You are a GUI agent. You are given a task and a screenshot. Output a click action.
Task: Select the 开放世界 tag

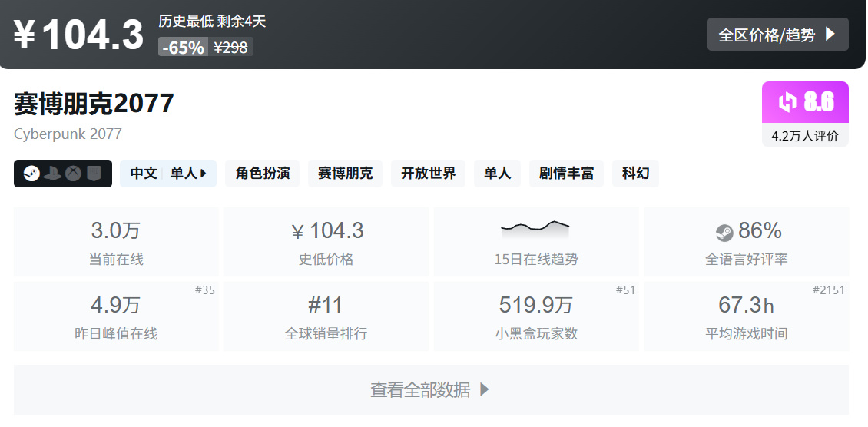click(429, 174)
